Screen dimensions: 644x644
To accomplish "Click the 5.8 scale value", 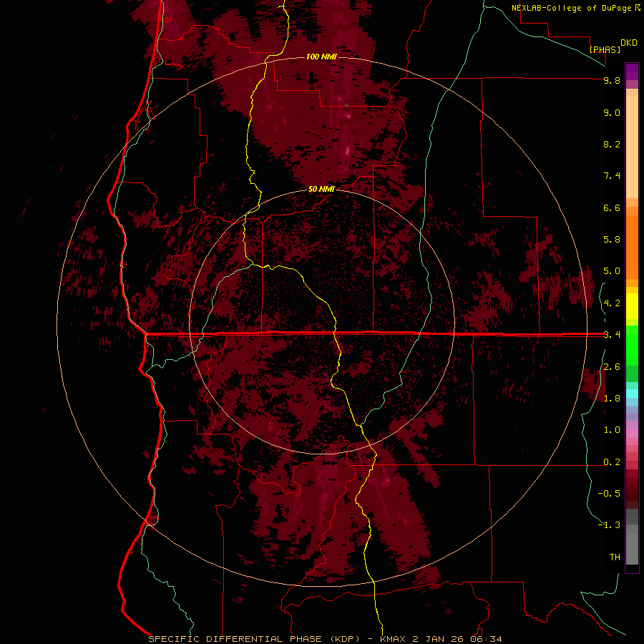I will (x=612, y=240).
